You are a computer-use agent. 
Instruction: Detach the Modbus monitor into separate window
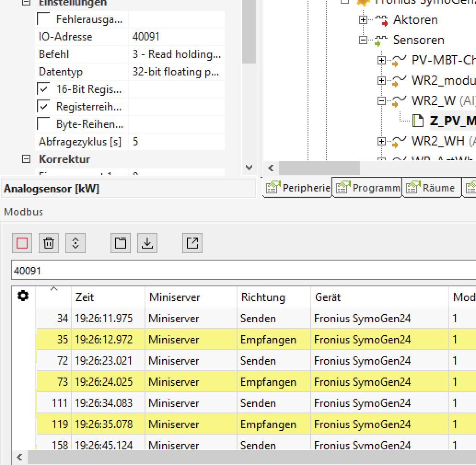click(192, 243)
